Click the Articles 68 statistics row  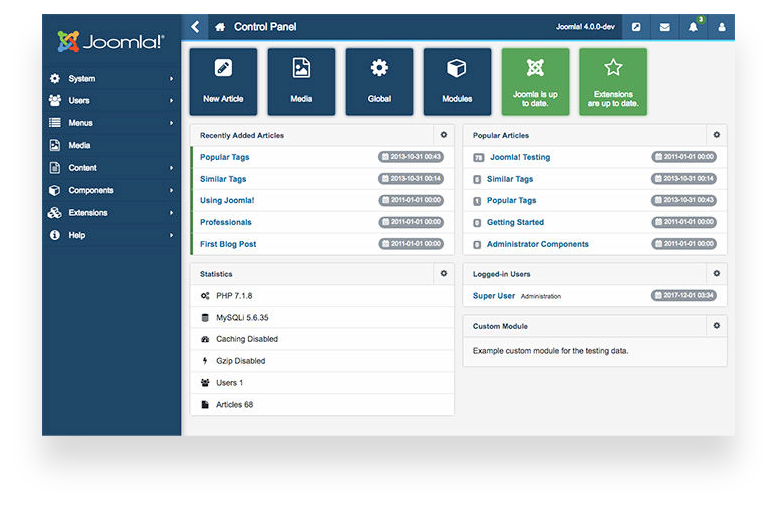click(x=322, y=404)
